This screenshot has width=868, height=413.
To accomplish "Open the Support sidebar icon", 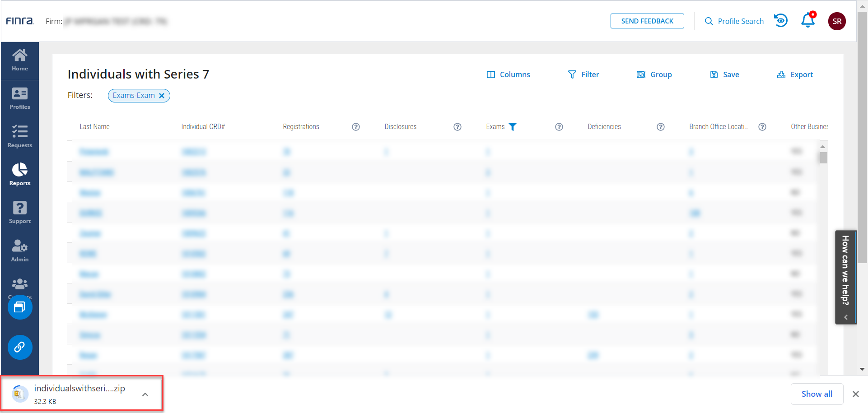I will pos(20,213).
